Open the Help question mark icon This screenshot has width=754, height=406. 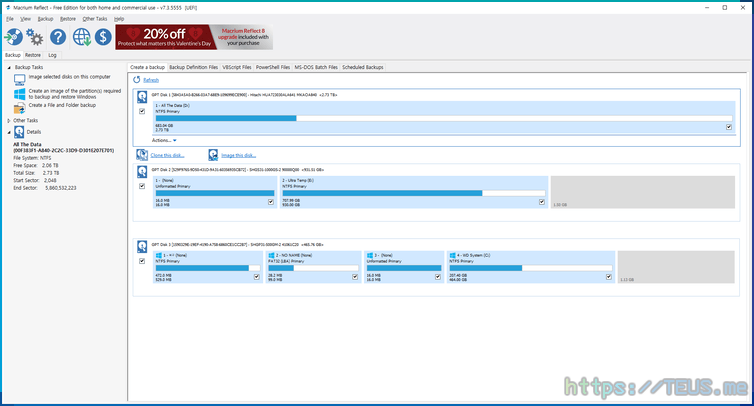(58, 37)
